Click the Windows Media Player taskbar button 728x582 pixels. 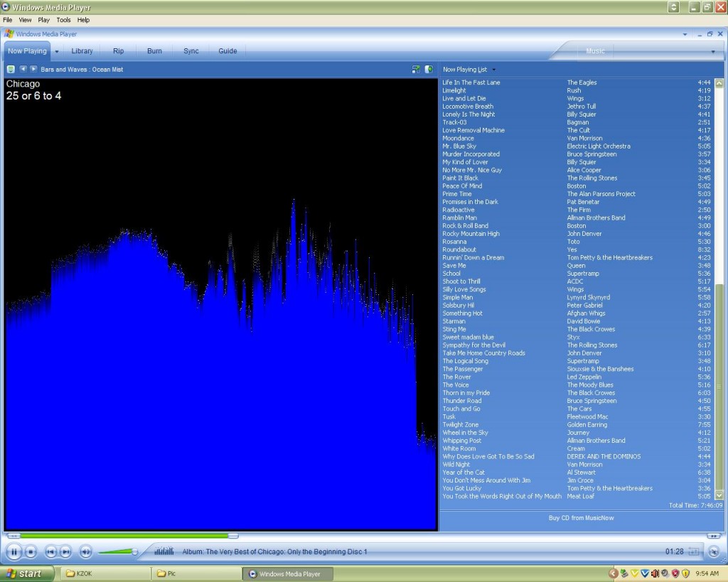(288, 573)
